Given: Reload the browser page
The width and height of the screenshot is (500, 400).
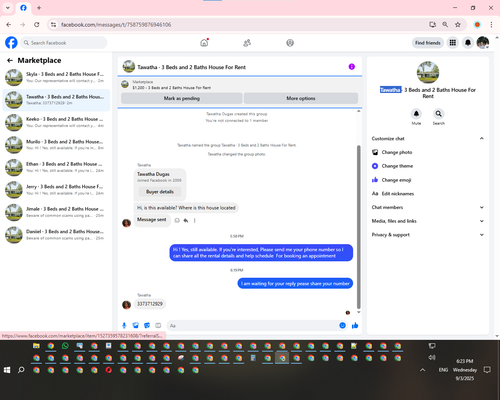Looking at the screenshot, I should click(37, 25).
